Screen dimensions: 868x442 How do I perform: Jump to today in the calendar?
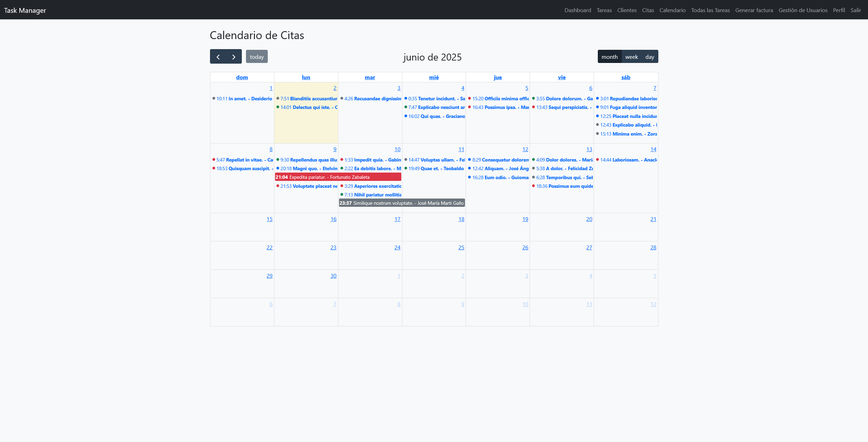coord(257,57)
